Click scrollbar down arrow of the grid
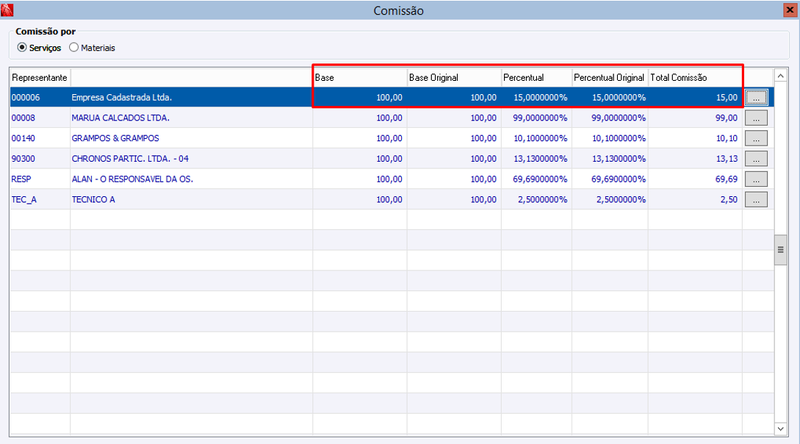Image resolution: width=800 pixels, height=444 pixels. (780, 429)
